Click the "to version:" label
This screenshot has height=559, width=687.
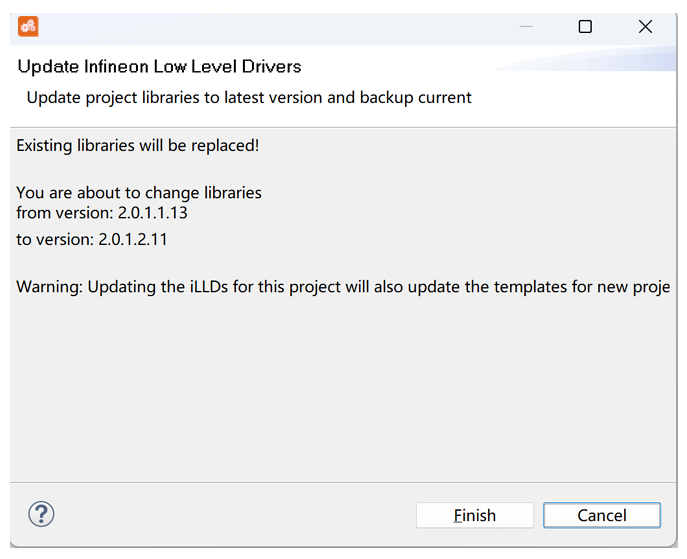click(x=55, y=240)
